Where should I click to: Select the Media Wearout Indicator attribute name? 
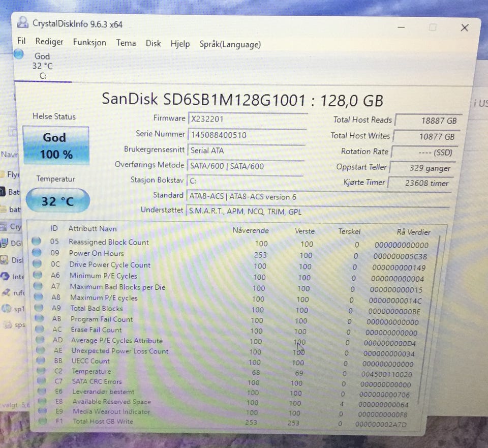pos(111,411)
